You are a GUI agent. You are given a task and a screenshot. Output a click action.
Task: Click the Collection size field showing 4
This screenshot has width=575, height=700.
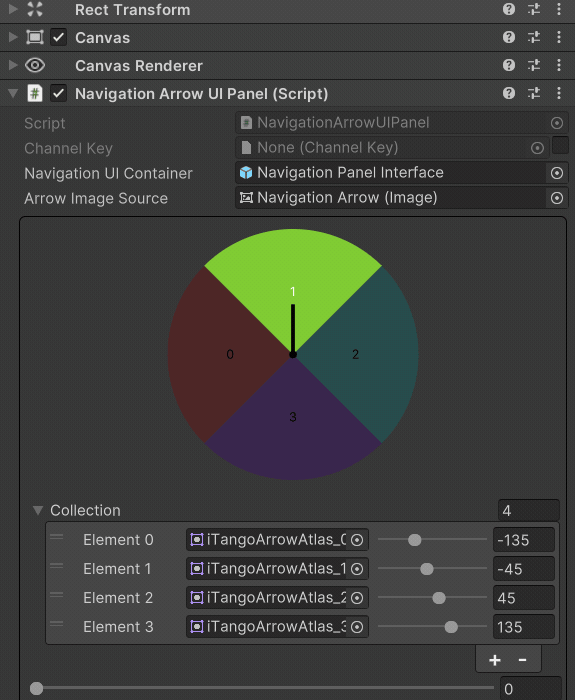click(x=529, y=510)
